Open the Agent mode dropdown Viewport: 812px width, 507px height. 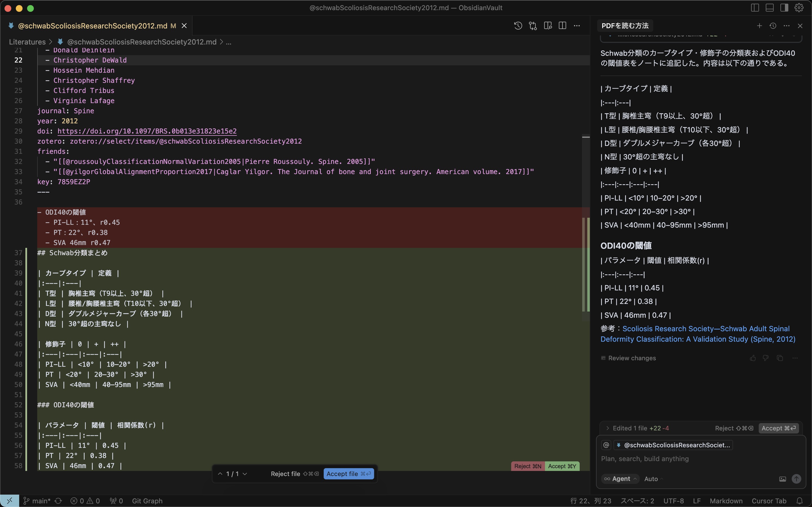(x=621, y=479)
